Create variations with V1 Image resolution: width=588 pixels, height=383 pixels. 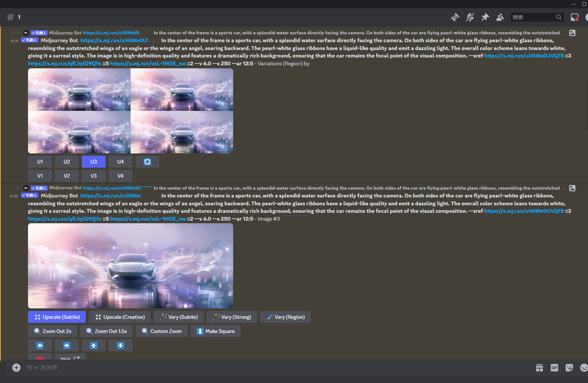tap(40, 176)
